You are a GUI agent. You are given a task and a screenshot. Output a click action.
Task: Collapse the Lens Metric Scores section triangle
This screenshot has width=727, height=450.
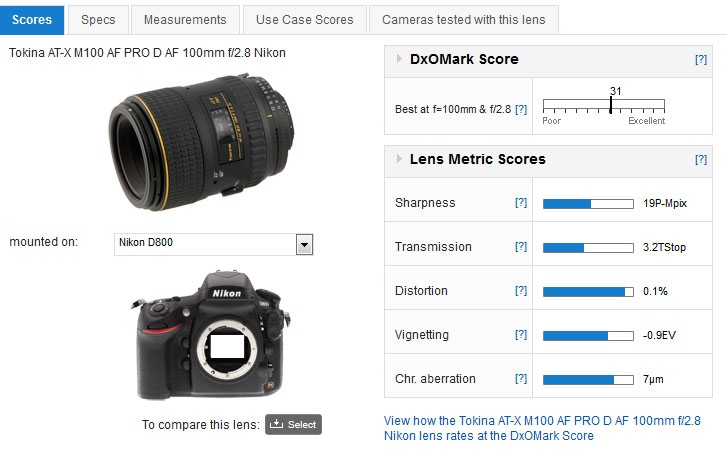[399, 159]
